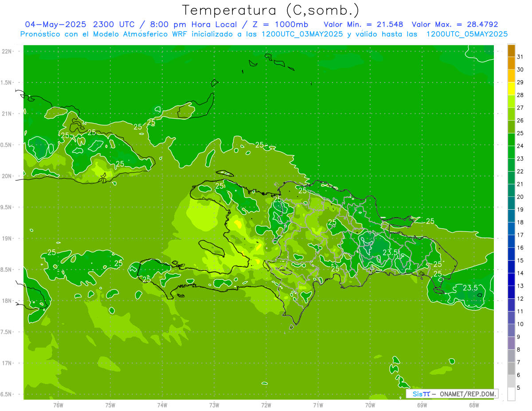Select the legend swatch between 29 and 30
The image size is (532, 411).
511,76
